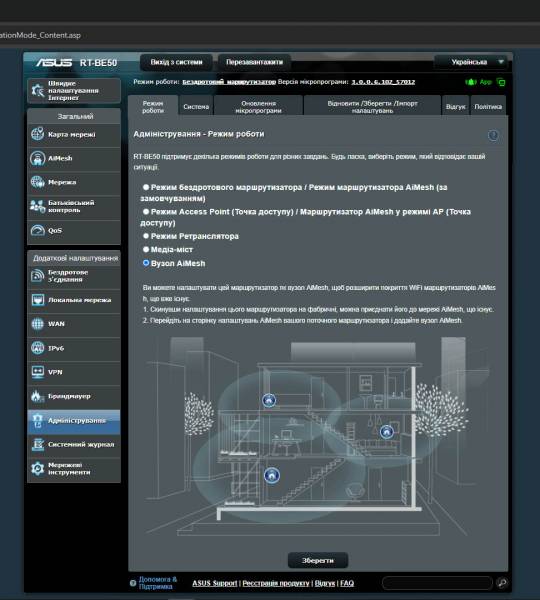The width and height of the screenshot is (540, 600).
Task: Open Відновити/Зберегти/Імпорт налаштувань tab
Action: pyautogui.click(x=372, y=107)
